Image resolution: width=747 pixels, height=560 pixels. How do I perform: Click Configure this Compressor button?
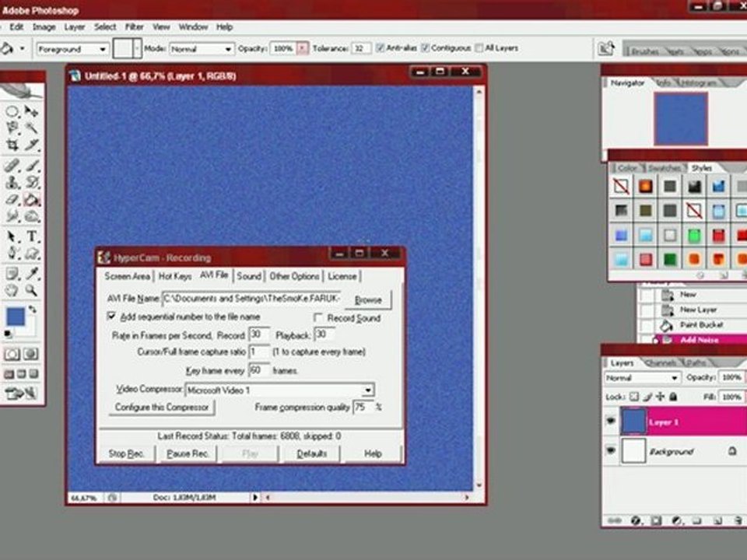(162, 407)
